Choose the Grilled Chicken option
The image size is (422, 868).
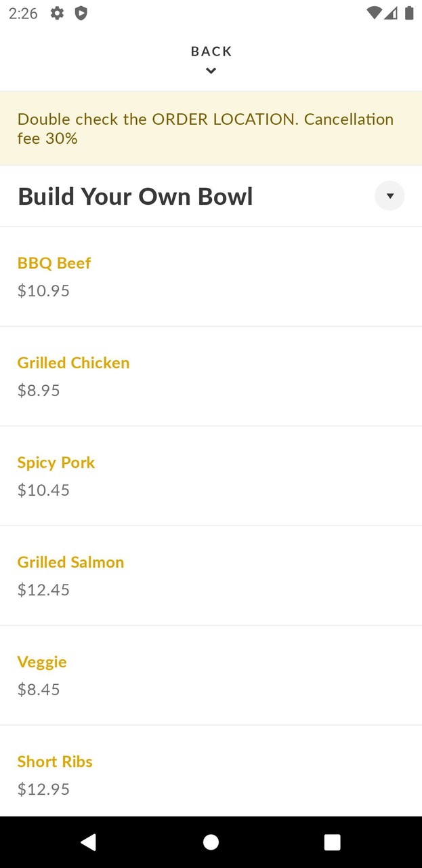[x=73, y=363]
